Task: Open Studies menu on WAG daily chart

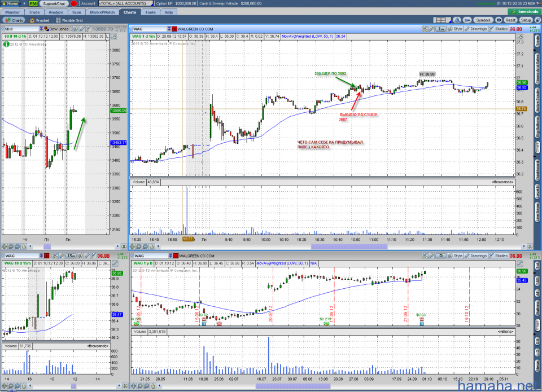Action: click(x=498, y=256)
